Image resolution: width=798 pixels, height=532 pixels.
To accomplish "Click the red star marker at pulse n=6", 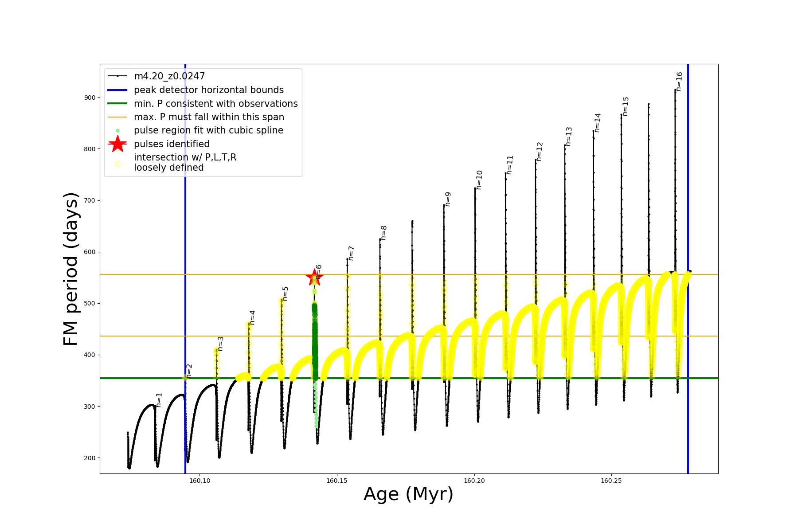I will click(314, 278).
